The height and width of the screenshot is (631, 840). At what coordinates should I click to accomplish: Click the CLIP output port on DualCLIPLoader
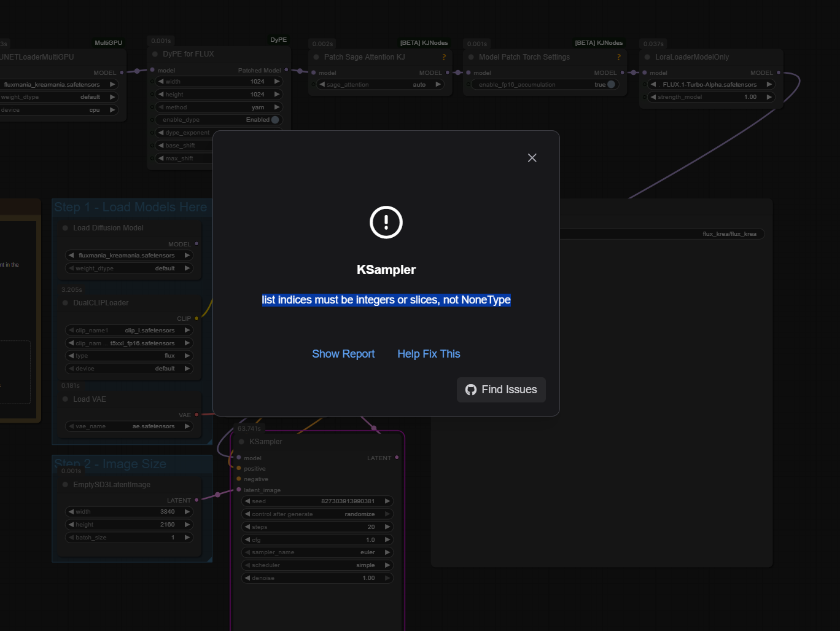click(196, 318)
